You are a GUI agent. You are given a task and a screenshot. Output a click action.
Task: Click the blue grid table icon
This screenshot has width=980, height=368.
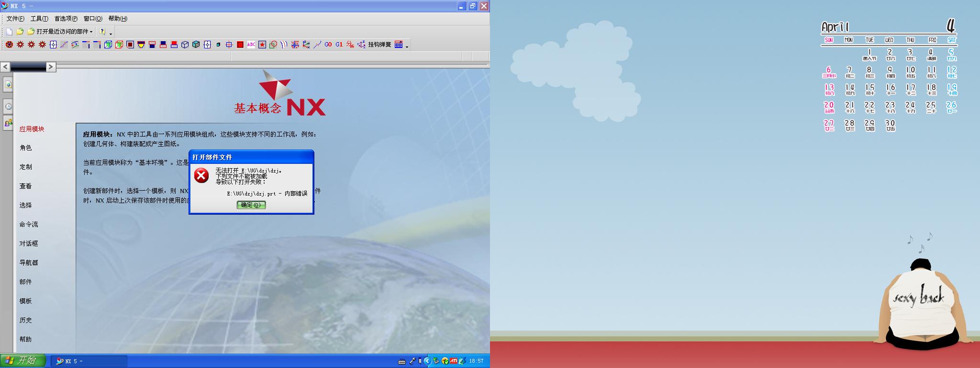click(x=399, y=45)
